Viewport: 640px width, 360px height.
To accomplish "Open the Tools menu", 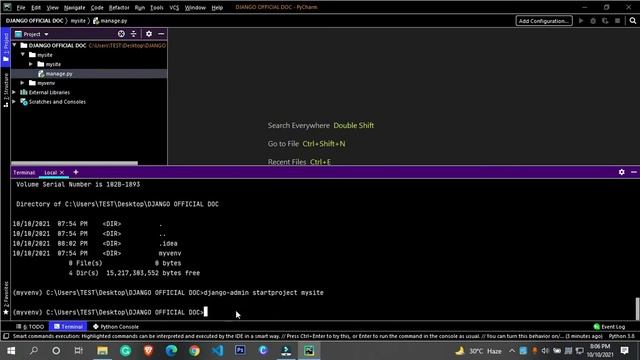I will point(157,7).
